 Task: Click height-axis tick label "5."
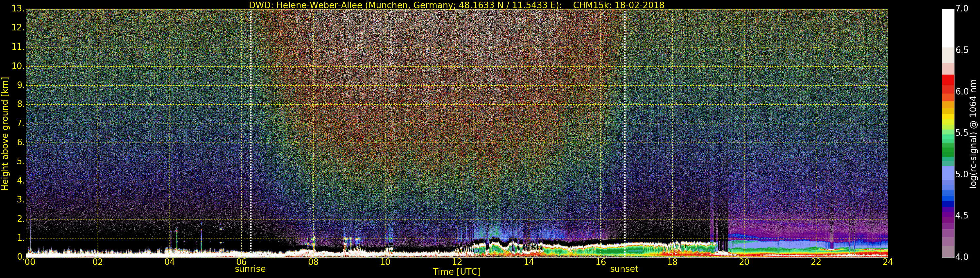pos(21,162)
